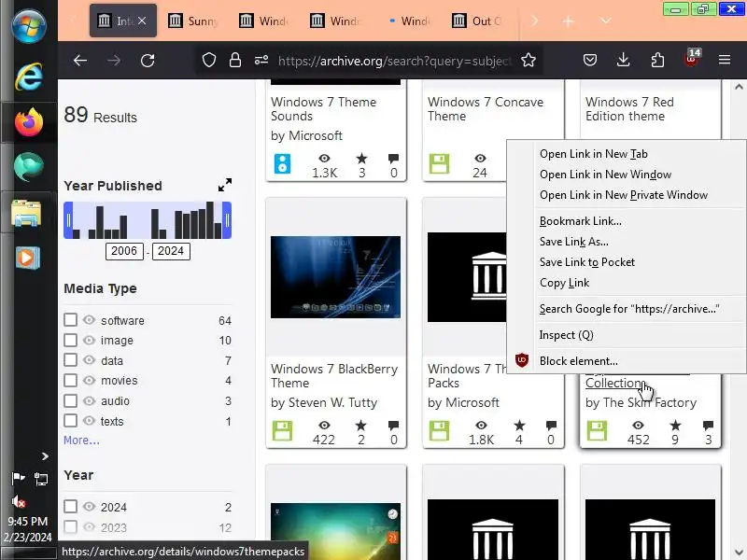
Task: Check the movies media type checkbox
Action: pyautogui.click(x=71, y=380)
